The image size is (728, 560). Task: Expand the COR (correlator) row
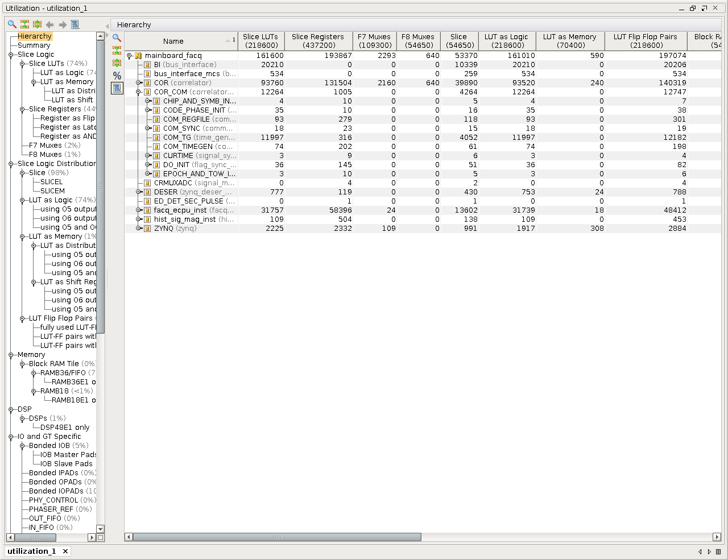point(138,83)
